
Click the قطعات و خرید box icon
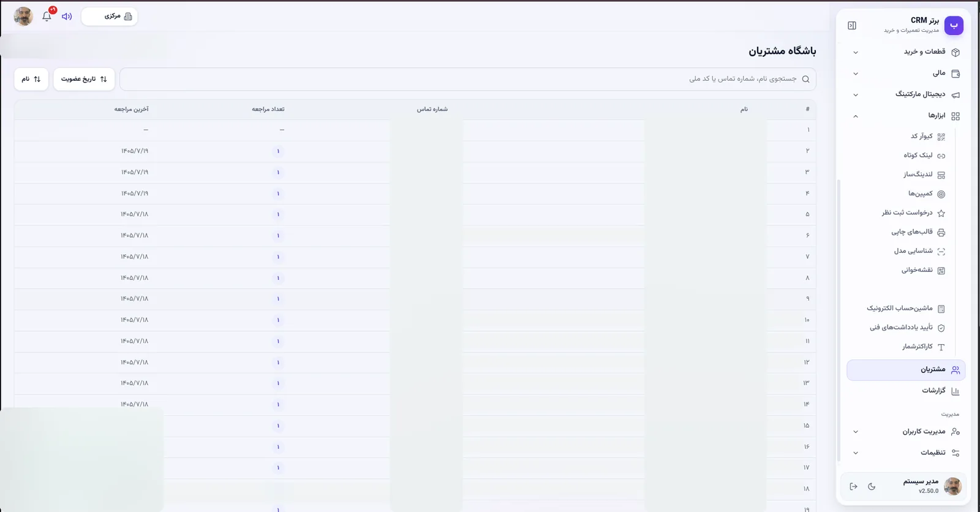click(956, 52)
